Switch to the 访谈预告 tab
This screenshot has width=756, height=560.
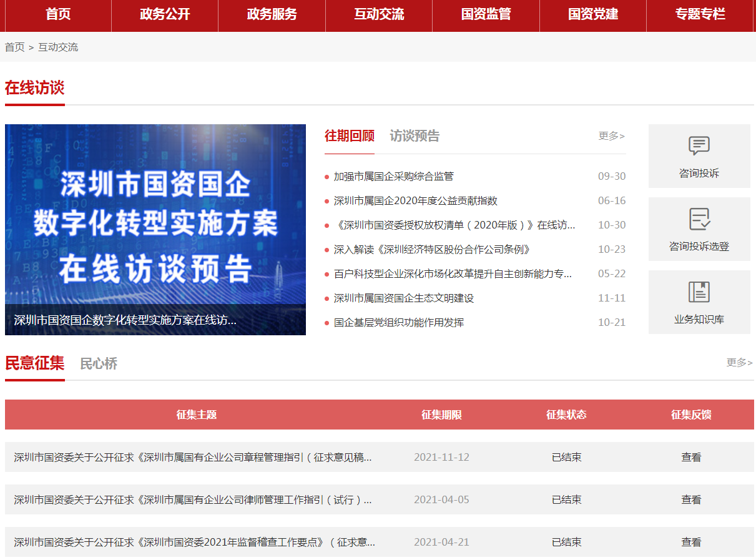(415, 136)
